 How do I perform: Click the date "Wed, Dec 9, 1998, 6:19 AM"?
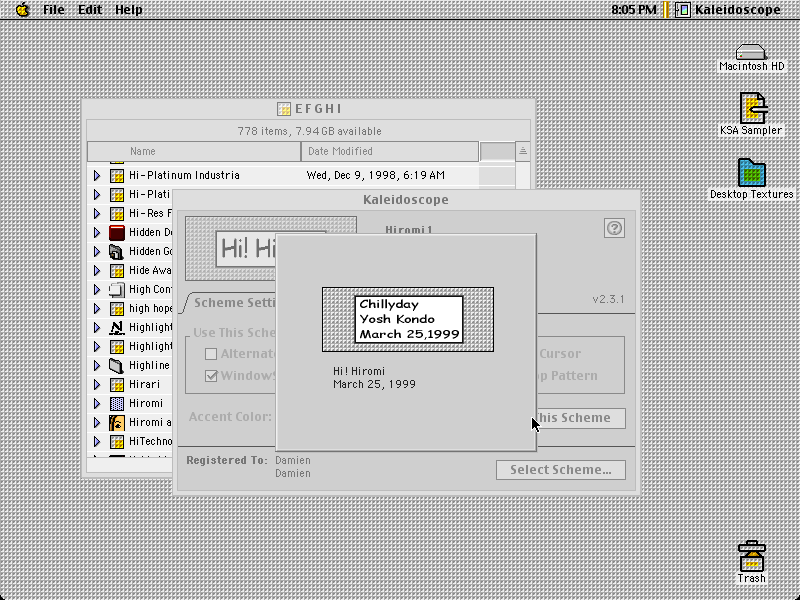pyautogui.click(x=376, y=176)
